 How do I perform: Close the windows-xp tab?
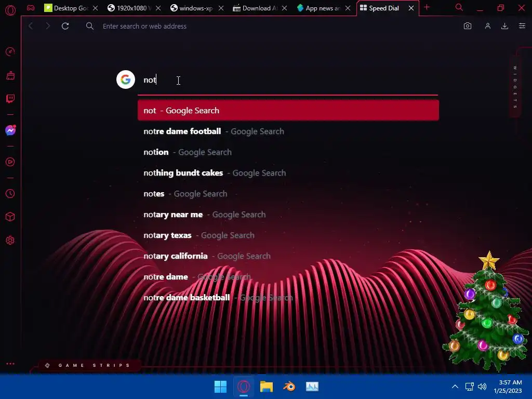pos(221,8)
